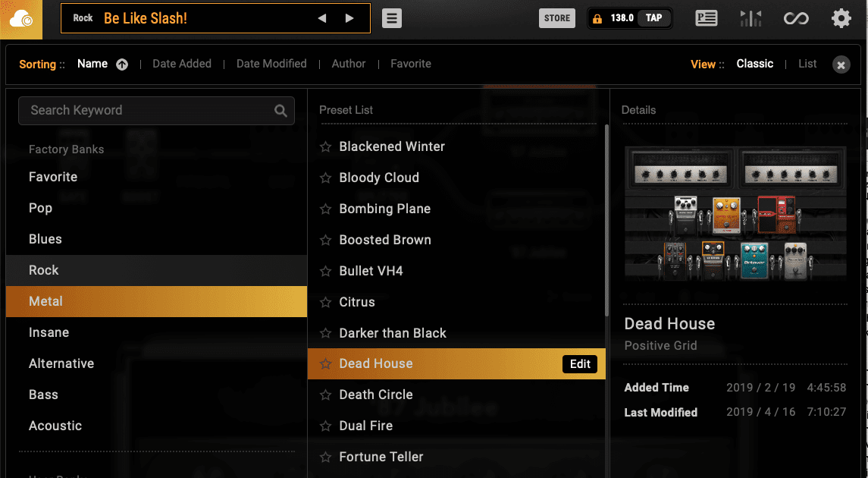Select the Blues bank

[x=156, y=239]
